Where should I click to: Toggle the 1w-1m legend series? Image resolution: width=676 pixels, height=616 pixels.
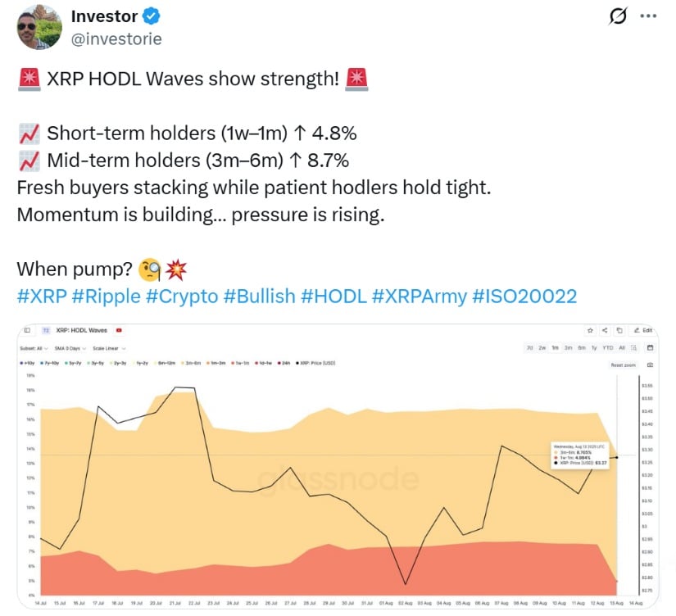(240, 363)
